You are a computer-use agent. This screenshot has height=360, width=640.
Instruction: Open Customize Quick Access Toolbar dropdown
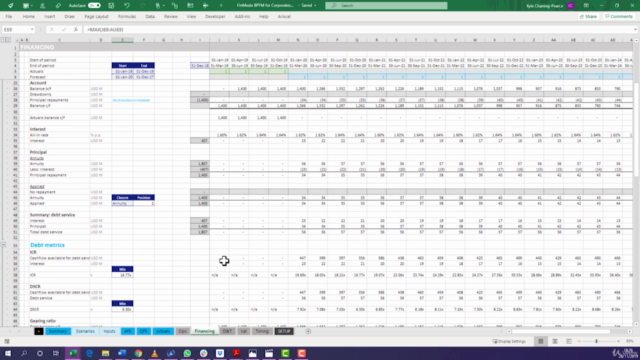221,6
